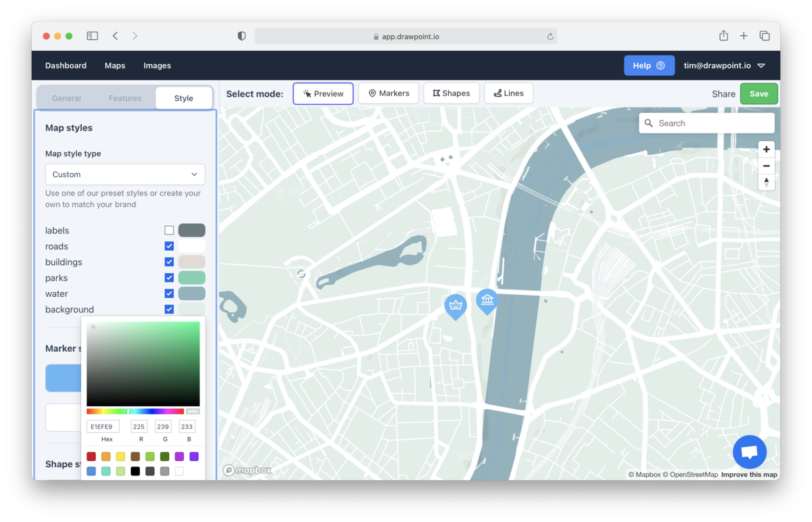Screen dimensions: 812x522
Task: Reset map bearing with compass icon
Action: coord(766,182)
